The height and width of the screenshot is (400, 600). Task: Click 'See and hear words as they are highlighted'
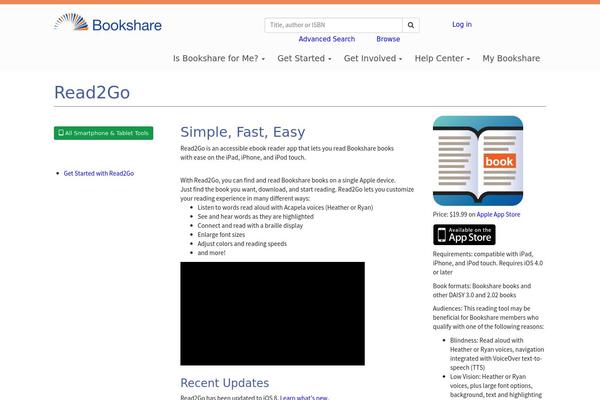pyautogui.click(x=256, y=217)
